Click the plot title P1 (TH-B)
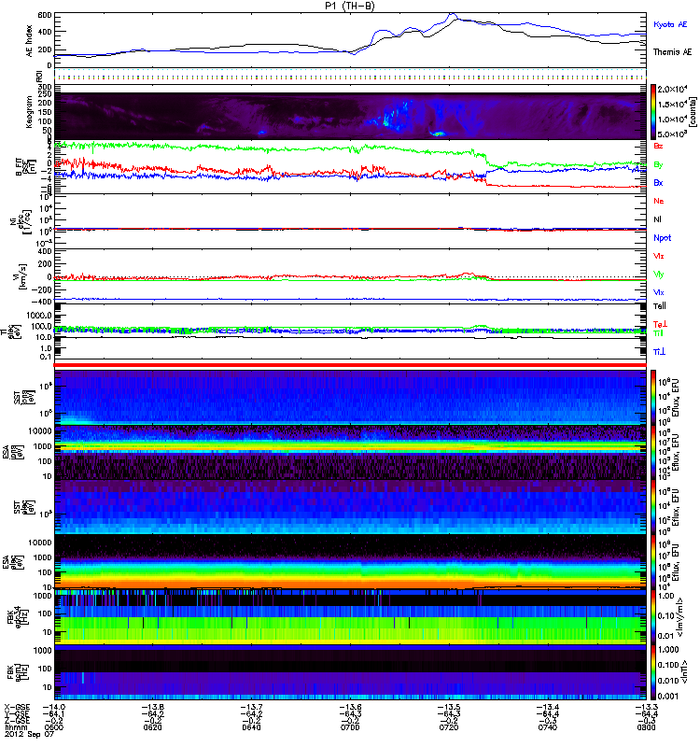Screen dimensions: 700x747 click(x=350, y=6)
